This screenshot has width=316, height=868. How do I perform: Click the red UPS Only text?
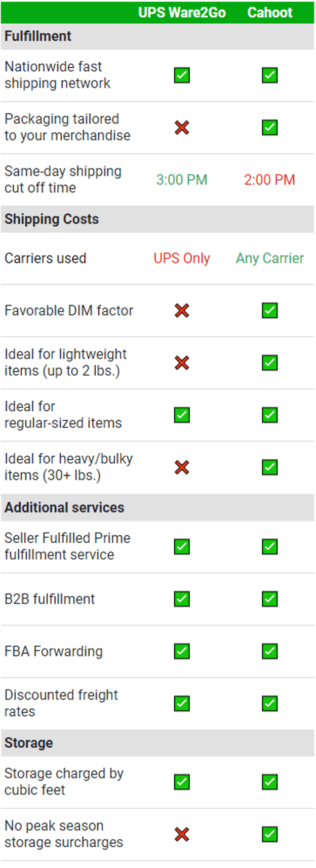point(182,258)
